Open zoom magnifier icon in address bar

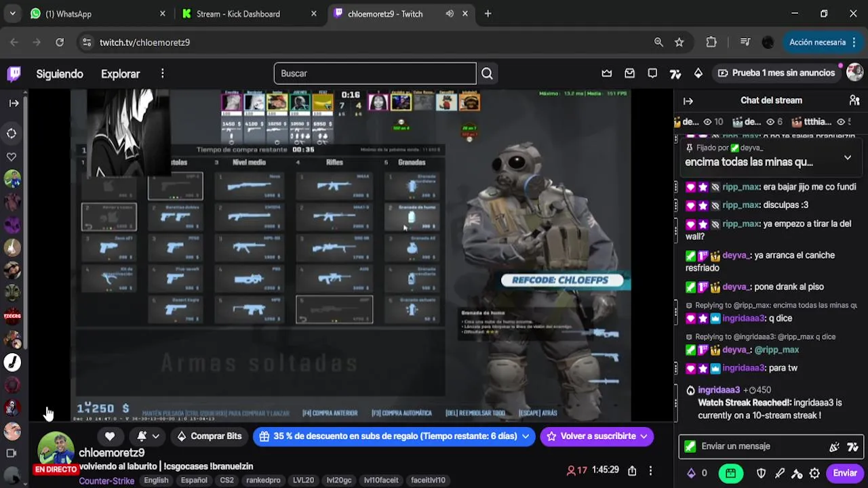pos(658,42)
